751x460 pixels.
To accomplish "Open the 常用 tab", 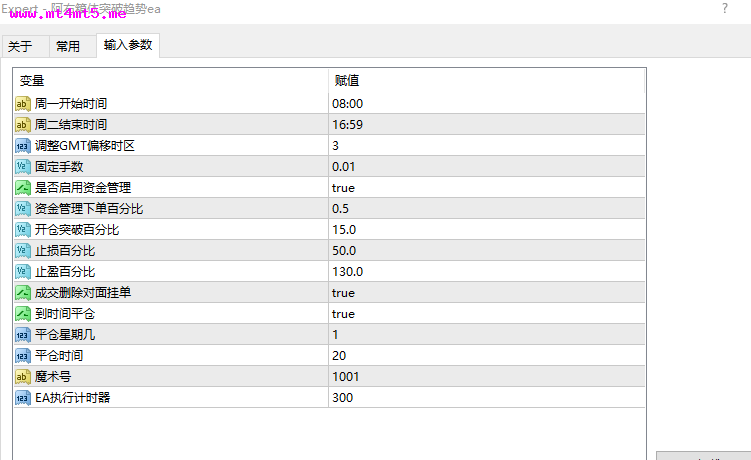I will pyautogui.click(x=68, y=46).
